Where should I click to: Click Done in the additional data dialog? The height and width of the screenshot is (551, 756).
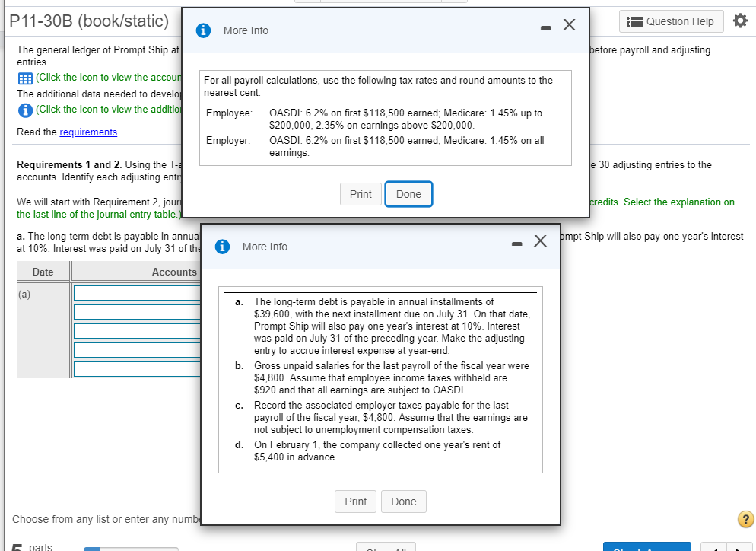click(x=404, y=502)
